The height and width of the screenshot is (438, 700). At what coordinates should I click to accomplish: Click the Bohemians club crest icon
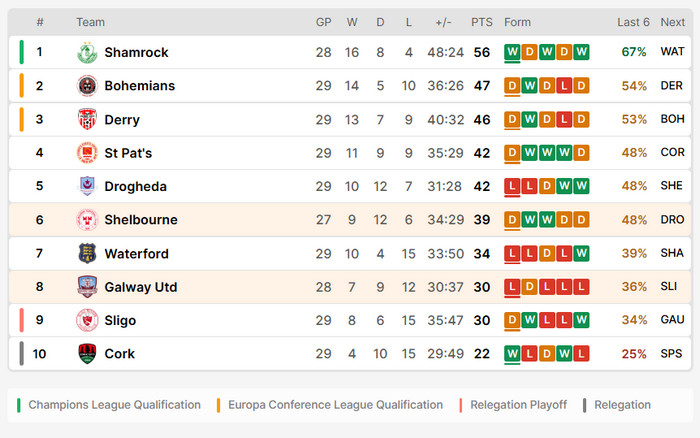[87, 86]
